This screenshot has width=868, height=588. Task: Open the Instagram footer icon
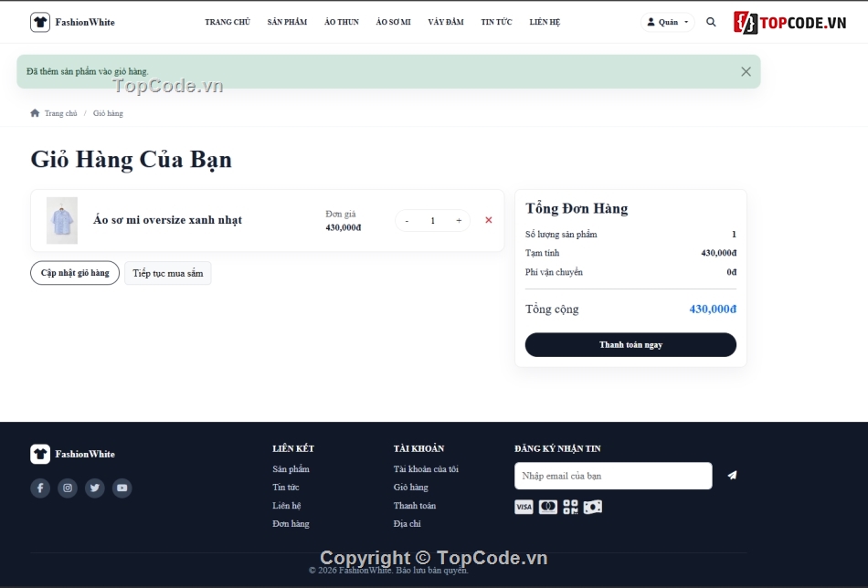68,488
